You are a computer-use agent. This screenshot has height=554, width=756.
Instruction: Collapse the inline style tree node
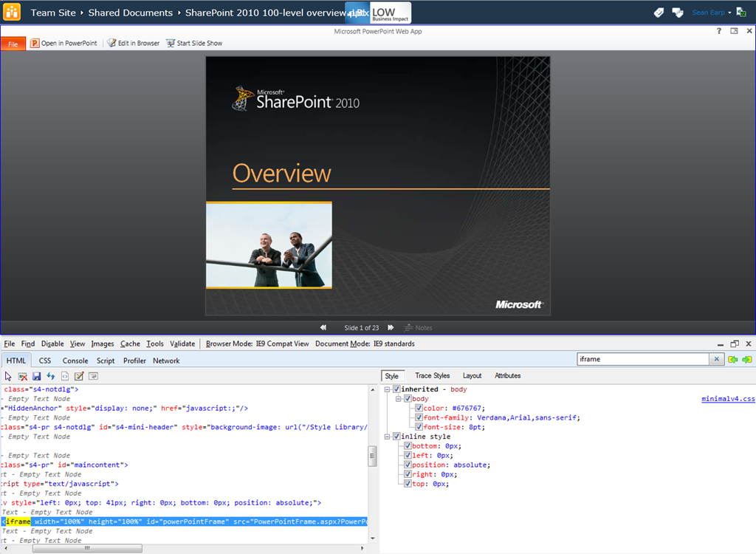387,437
